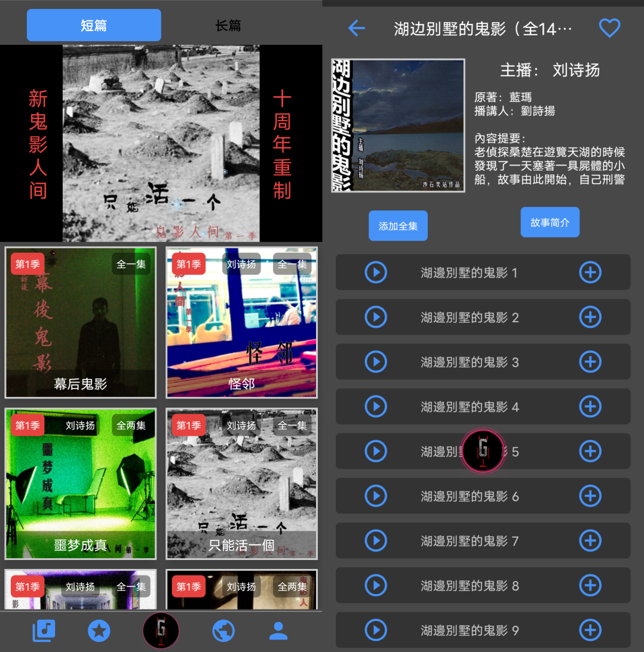Image resolution: width=644 pixels, height=652 pixels.
Task: Click the 原著: 藍瑪 line
Action: coord(503,97)
